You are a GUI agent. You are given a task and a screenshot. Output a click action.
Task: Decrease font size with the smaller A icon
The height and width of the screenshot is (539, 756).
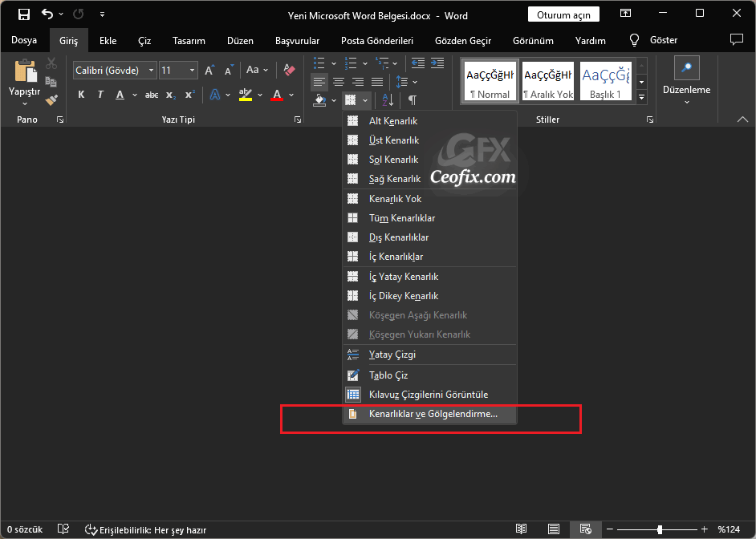click(229, 71)
